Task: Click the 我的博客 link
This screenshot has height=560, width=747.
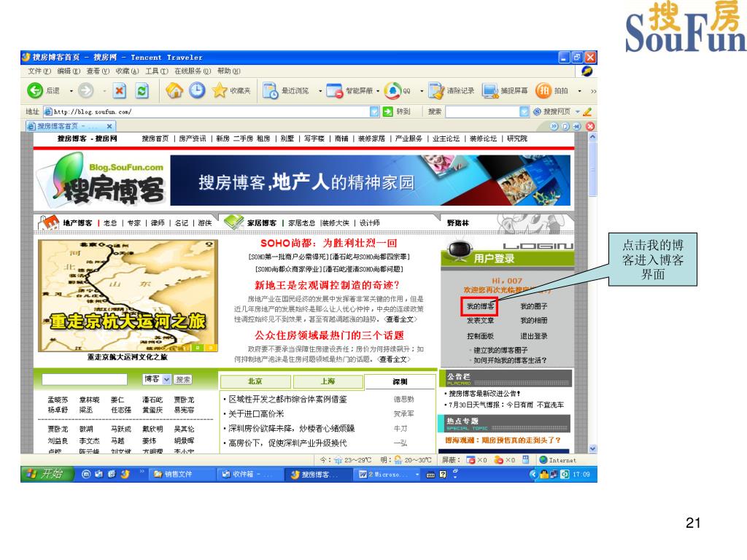Action: [480, 306]
